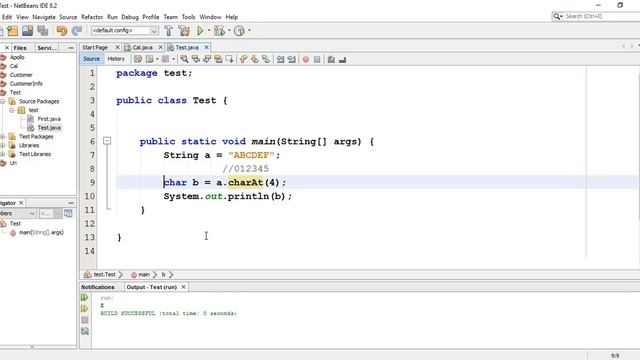The height and width of the screenshot is (360, 640).
Task: Open the Navigator members dropdown
Action: pyautogui.click(x=18, y=213)
